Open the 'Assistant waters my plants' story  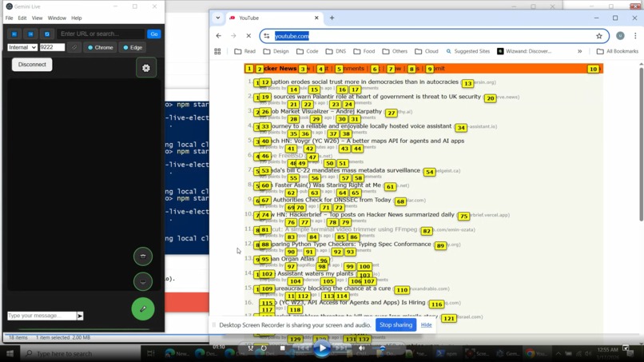[x=315, y=273]
